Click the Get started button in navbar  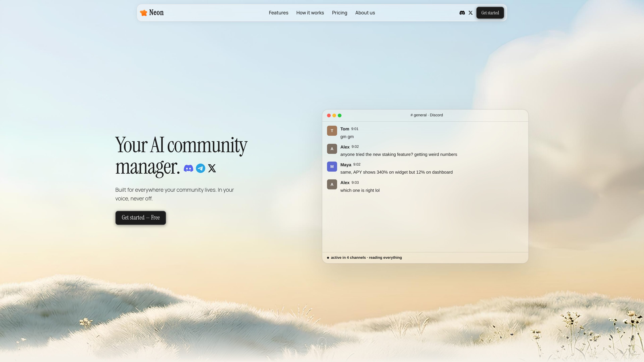[490, 13]
